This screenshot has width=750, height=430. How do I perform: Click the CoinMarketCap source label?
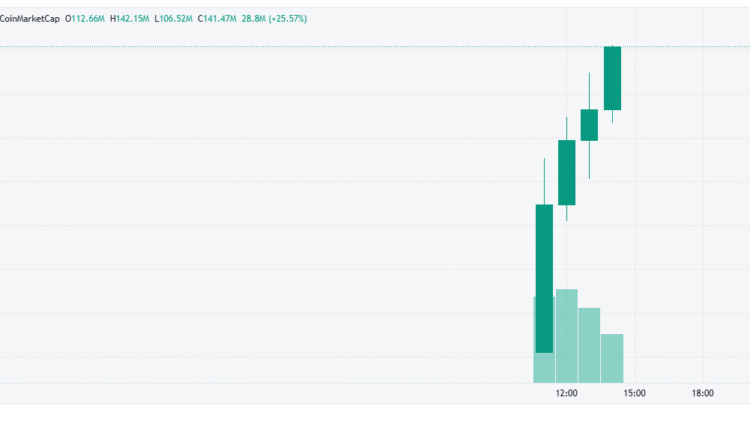tap(31, 18)
